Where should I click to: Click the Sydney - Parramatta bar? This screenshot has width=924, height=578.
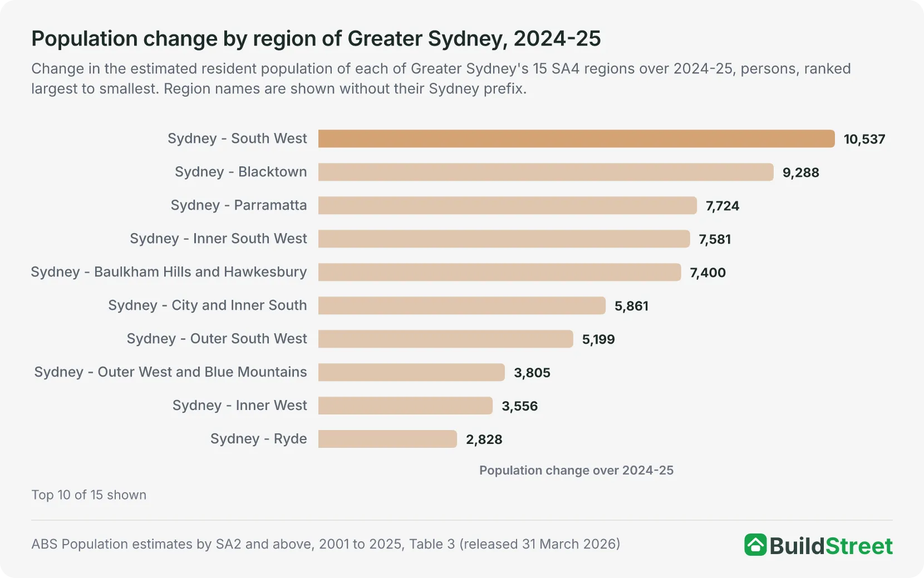[x=508, y=205]
